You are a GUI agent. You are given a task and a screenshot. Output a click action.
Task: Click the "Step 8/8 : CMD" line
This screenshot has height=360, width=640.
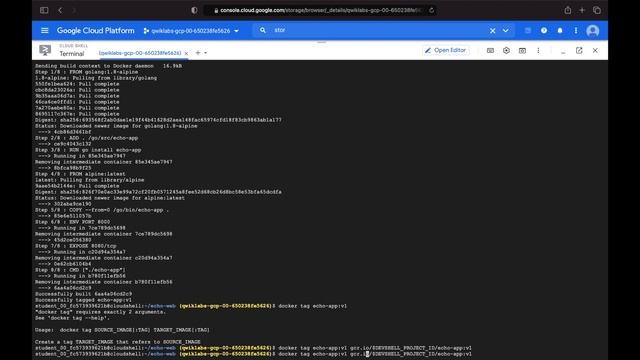click(x=80, y=270)
